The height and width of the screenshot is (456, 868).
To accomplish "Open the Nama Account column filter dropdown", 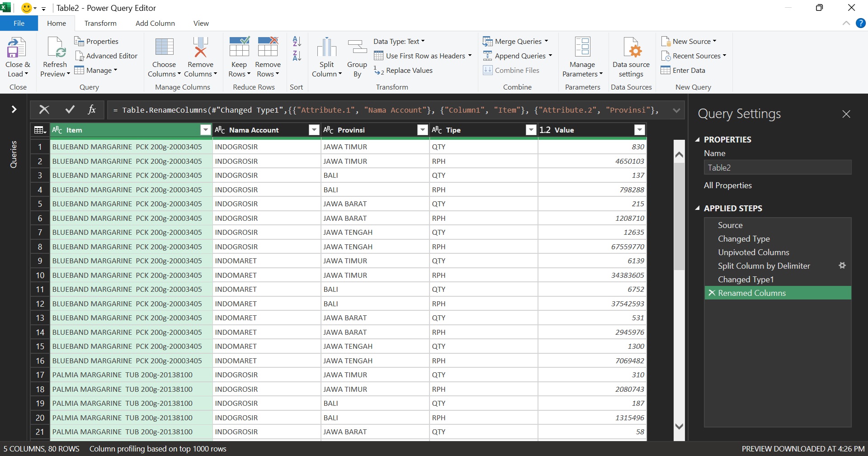I will pos(314,130).
